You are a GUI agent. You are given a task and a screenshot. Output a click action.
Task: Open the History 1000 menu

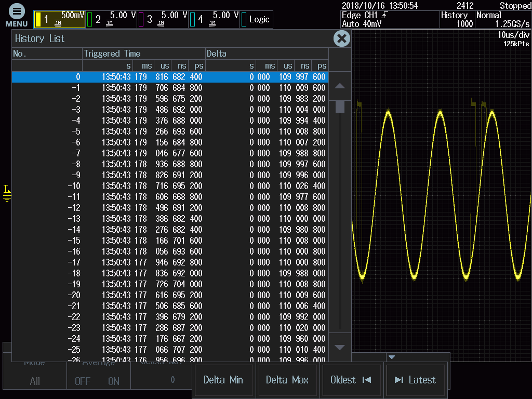pyautogui.click(x=457, y=19)
